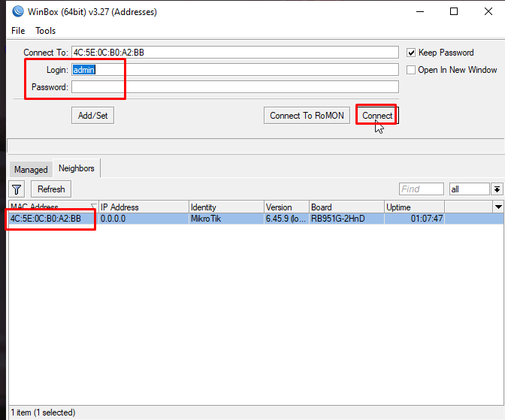Click the Find search box
Viewport: 505px width, 420px height.
point(421,189)
